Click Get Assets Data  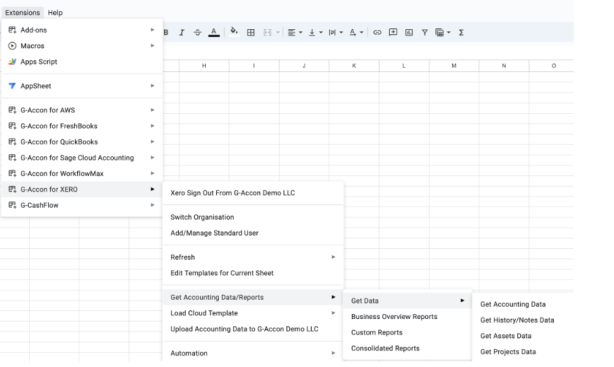506,336
